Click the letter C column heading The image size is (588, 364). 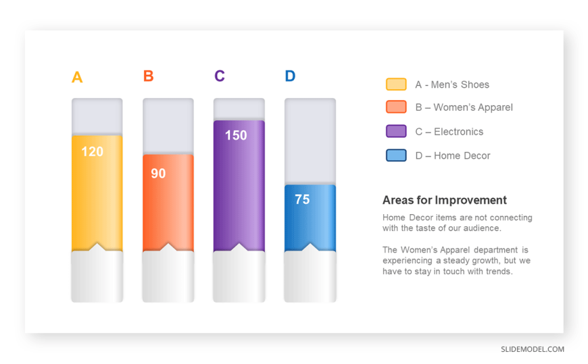tap(220, 76)
